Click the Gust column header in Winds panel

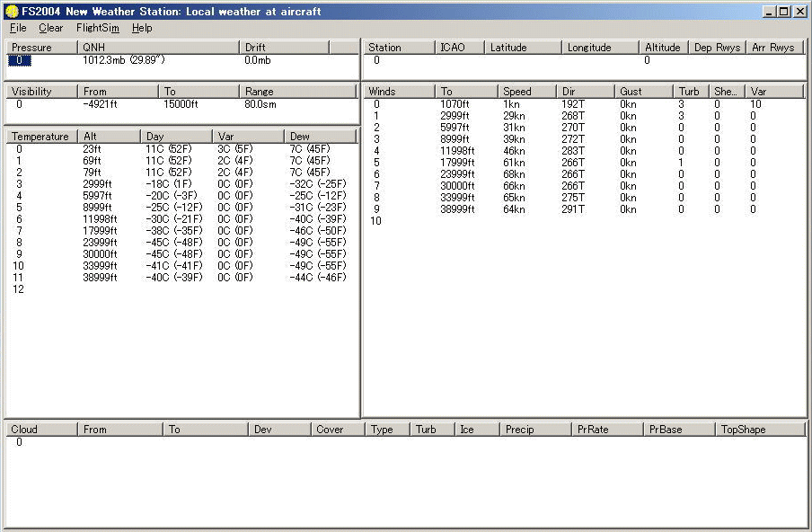tap(644, 92)
